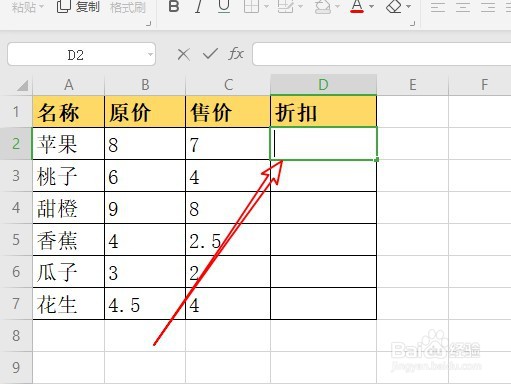Click the select-all corner triangle
The height and width of the screenshot is (384, 511).
(x=23, y=86)
